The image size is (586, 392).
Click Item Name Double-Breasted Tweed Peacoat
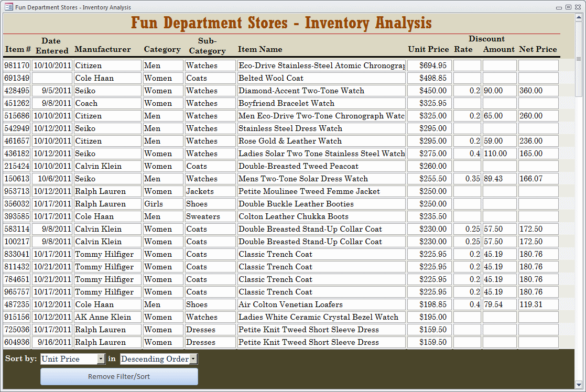[321, 166]
